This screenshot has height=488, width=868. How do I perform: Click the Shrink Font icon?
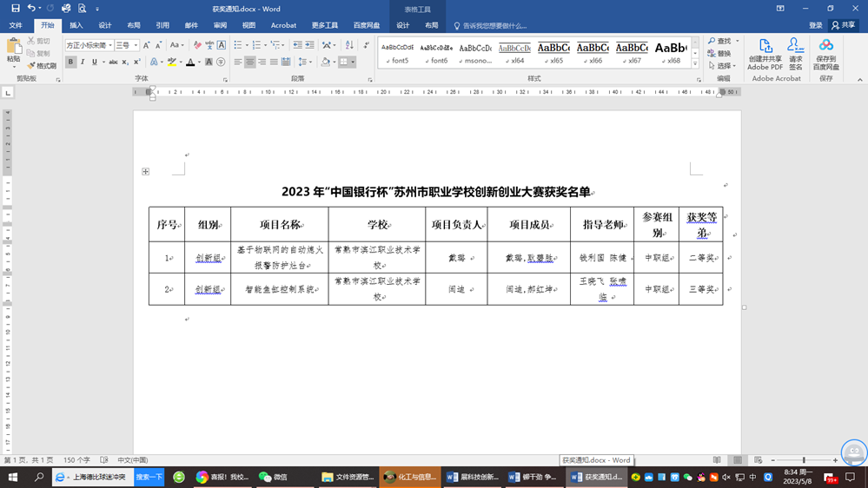158,45
